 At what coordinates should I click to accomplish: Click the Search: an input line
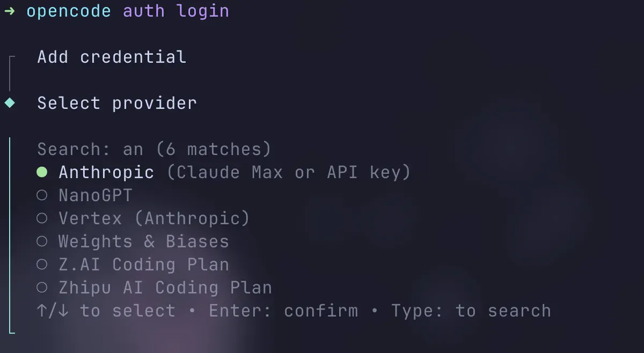tap(153, 149)
